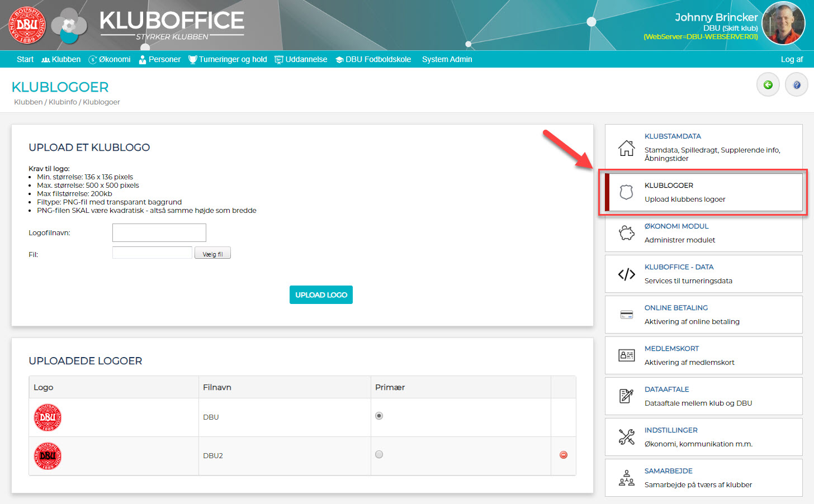The width and height of the screenshot is (814, 504).
Task: Click the DBU logo thumbnail in table
Action: click(x=48, y=417)
